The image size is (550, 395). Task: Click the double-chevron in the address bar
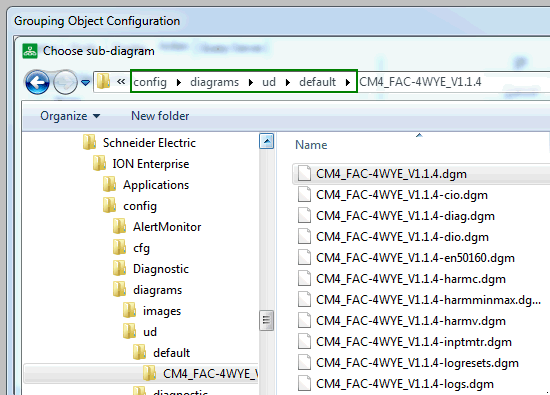(x=121, y=81)
